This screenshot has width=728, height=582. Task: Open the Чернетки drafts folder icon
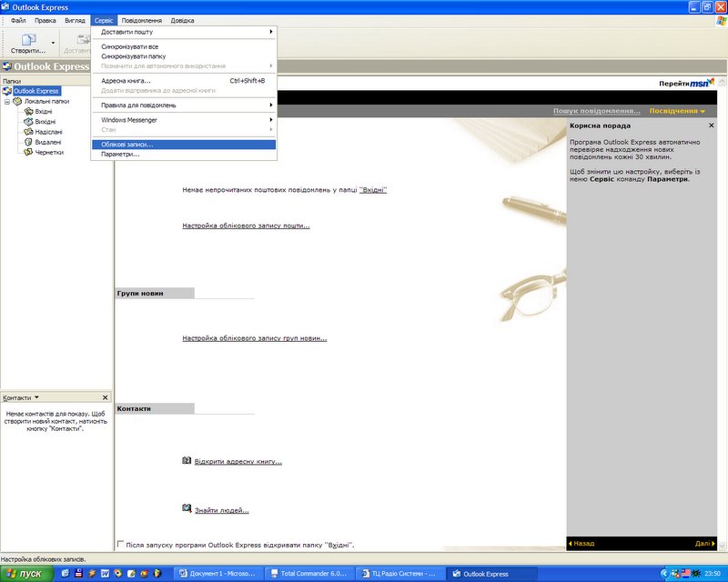point(28,152)
